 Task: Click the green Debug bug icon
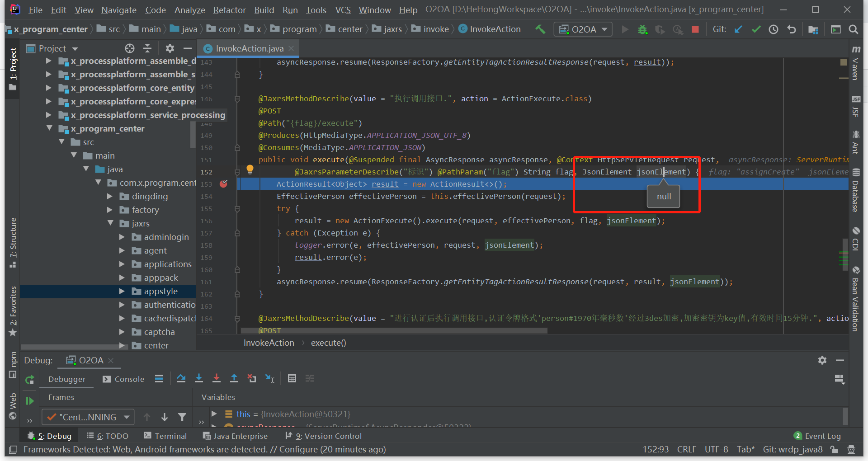click(x=642, y=30)
